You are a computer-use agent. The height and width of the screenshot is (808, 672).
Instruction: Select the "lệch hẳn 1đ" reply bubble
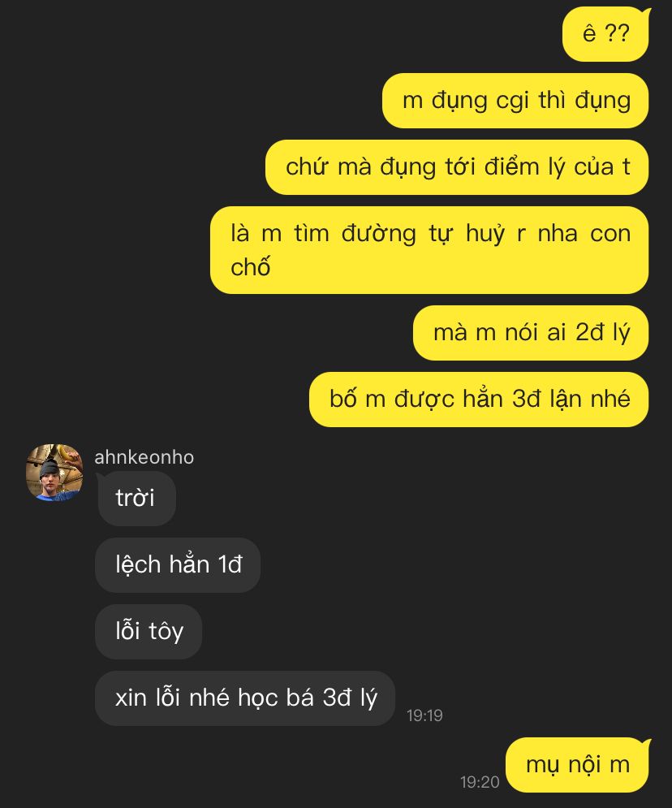tap(178, 564)
